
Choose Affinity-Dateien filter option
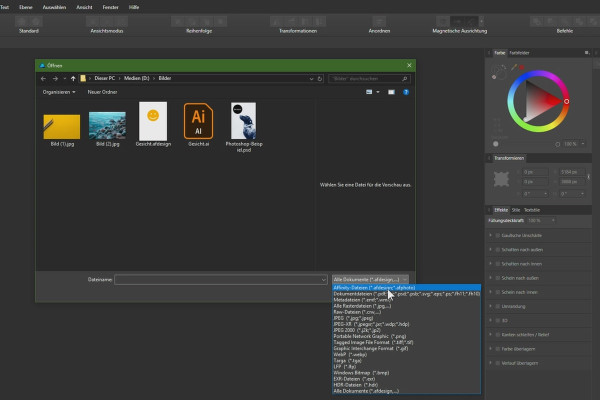coord(406,287)
